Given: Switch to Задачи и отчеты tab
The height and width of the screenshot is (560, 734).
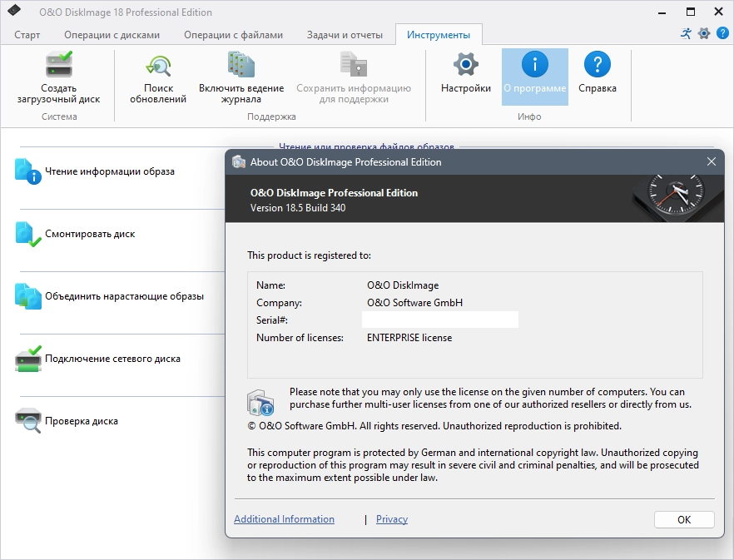Looking at the screenshot, I should [x=345, y=35].
